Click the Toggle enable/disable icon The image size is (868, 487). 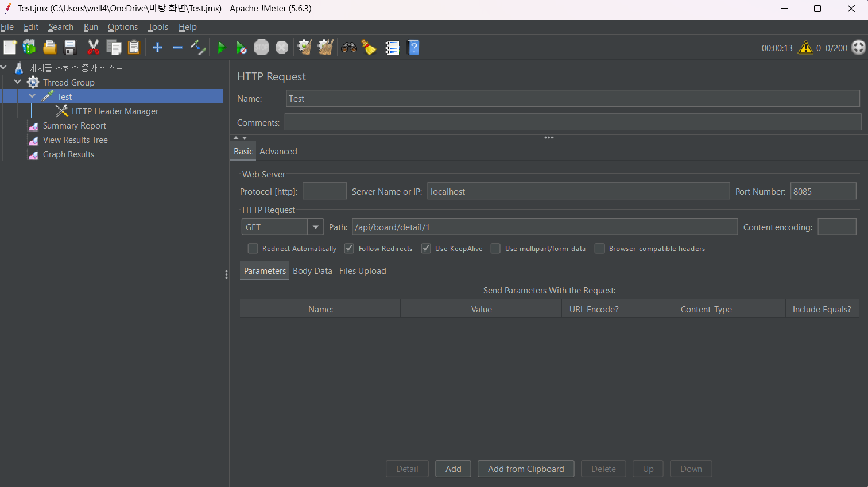(x=198, y=48)
